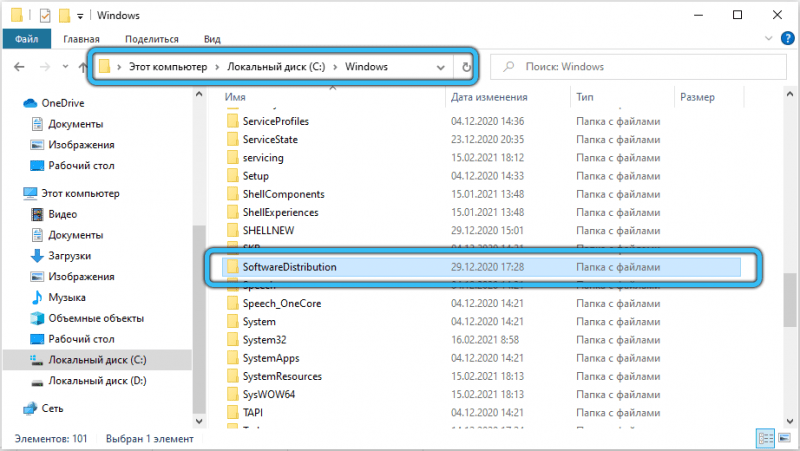Select the System32 folder icon
800x451 pixels.
(233, 340)
